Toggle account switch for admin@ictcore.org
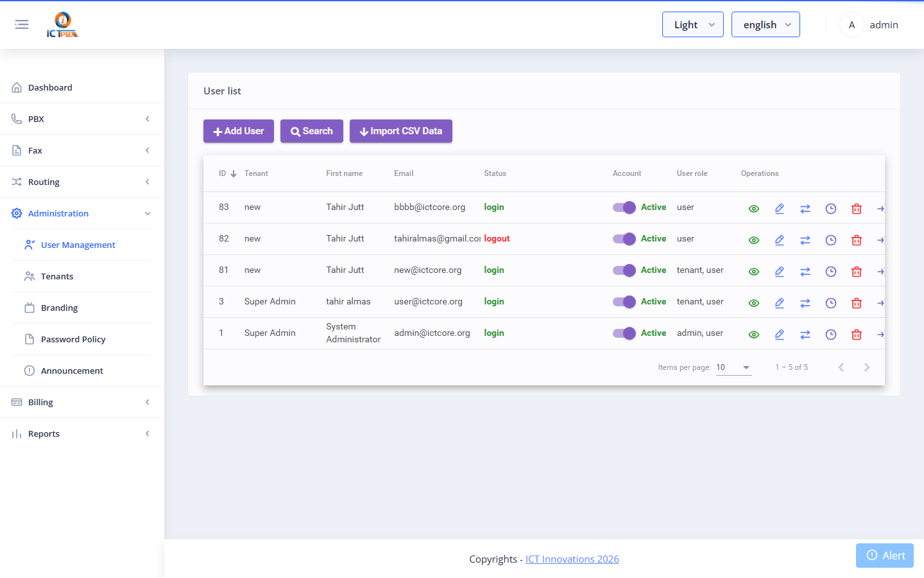Viewport: 924px width, 578px height. (624, 333)
